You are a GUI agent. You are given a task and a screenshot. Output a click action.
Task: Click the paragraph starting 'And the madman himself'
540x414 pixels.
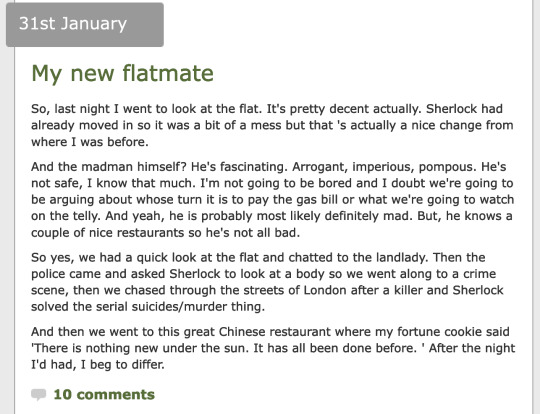(x=272, y=200)
